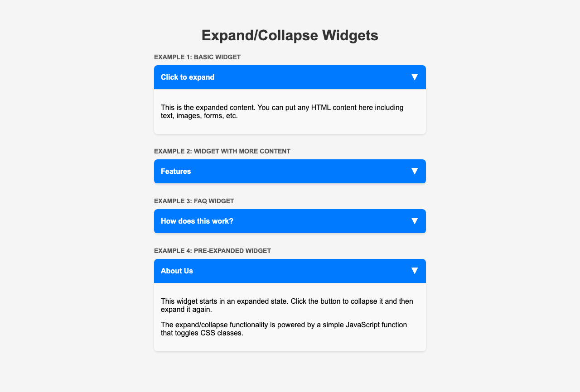Click the 'Features' button text
Viewport: 580px width, 392px height.
[x=176, y=171]
